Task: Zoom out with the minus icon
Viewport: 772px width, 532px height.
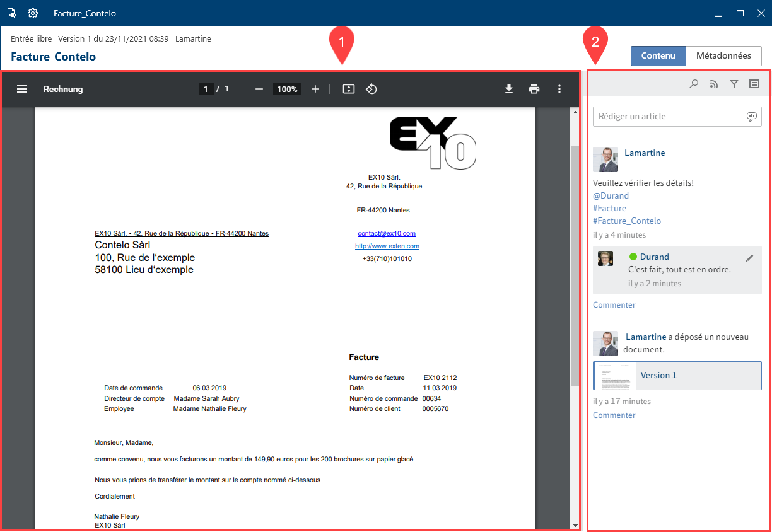Action: 259,89
